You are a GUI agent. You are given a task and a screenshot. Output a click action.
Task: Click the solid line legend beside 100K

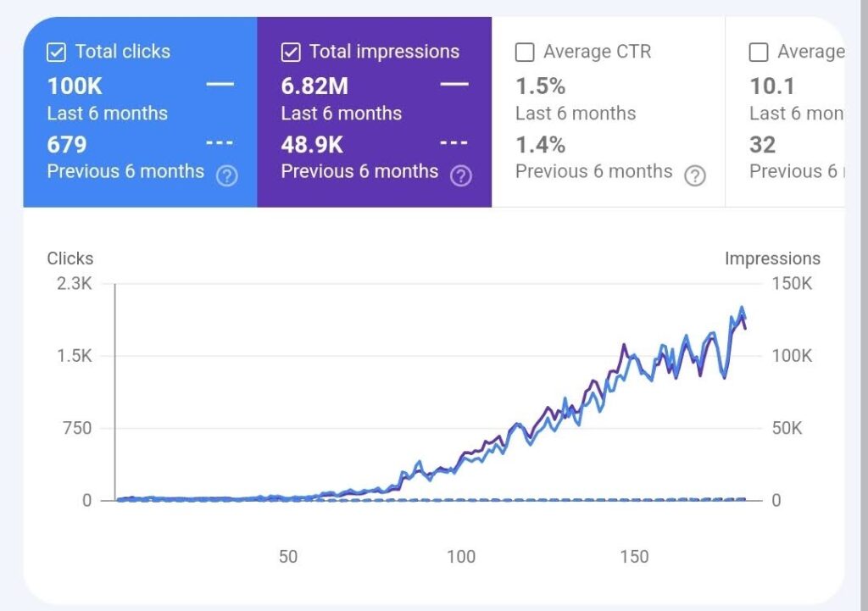coord(220,85)
